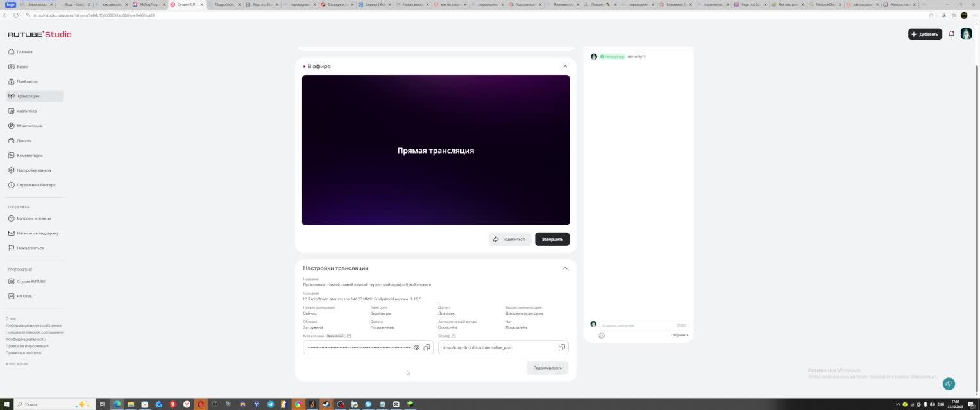Click the Добавить button
This screenshot has width=980, height=410.
pos(925,34)
